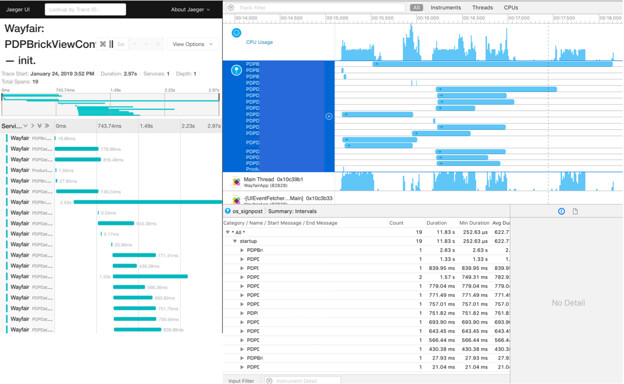
Task: Select the 643.45 ms duration cell
Action: point(441,331)
